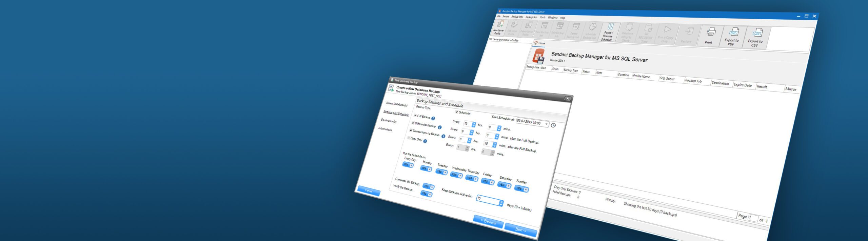The height and width of the screenshot is (241, 868).
Task: Tick the Copy Only checkbox
Action: click(409, 138)
